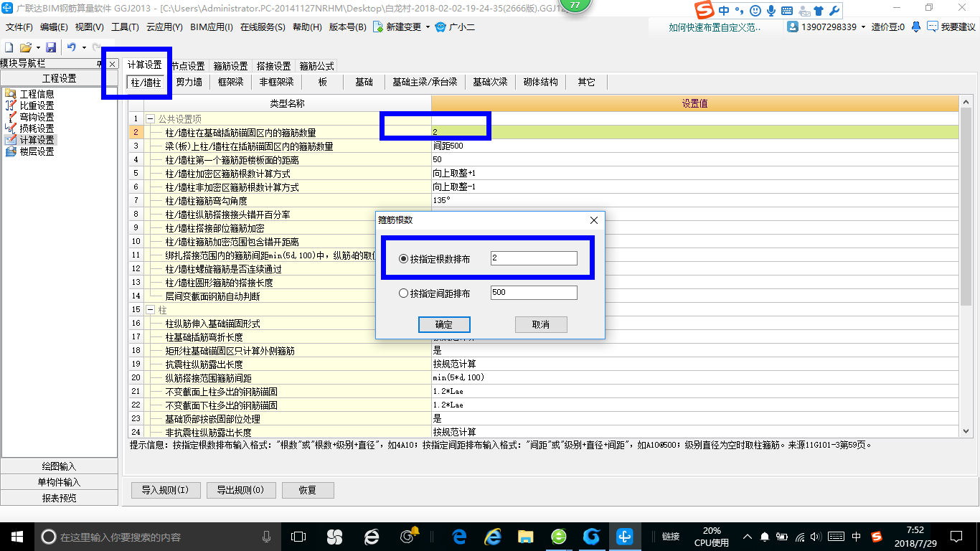
Task: Select the 非框架梁 component tab
Action: (x=277, y=82)
